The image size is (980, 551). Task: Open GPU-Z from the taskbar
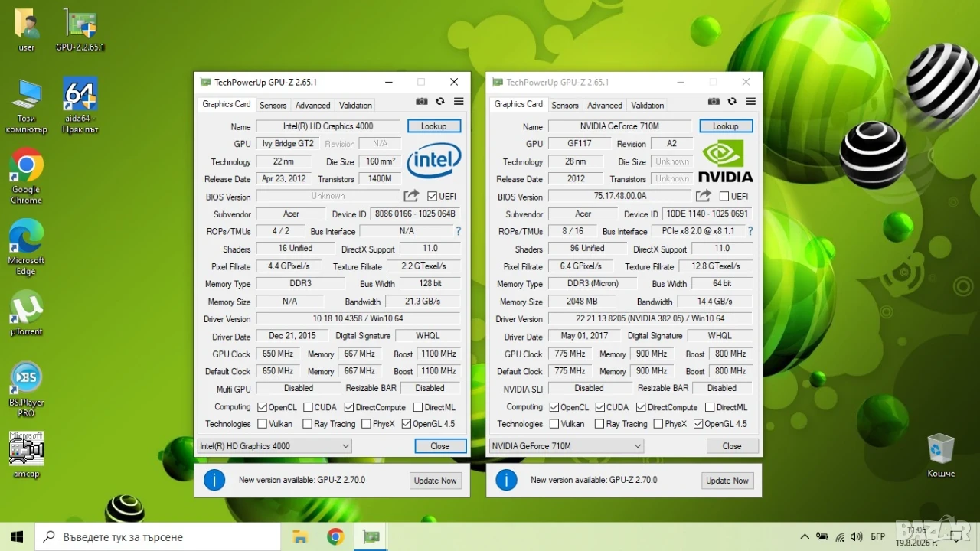click(x=371, y=536)
